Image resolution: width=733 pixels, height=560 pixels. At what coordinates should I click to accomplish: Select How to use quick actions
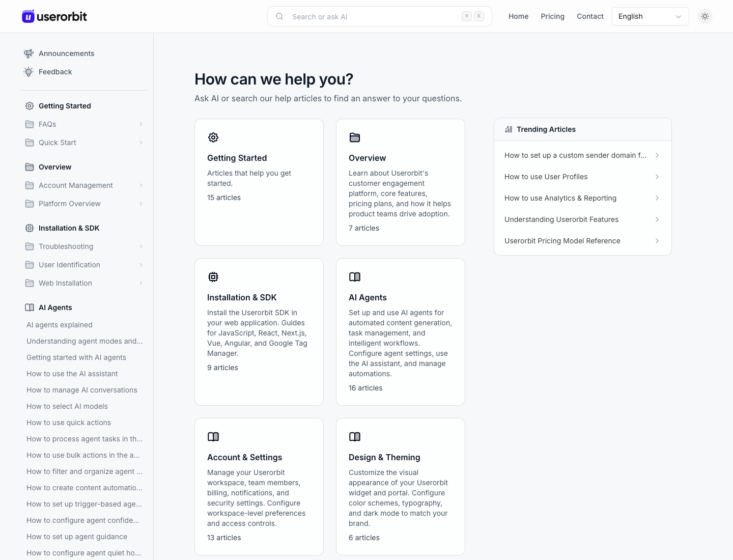click(69, 423)
